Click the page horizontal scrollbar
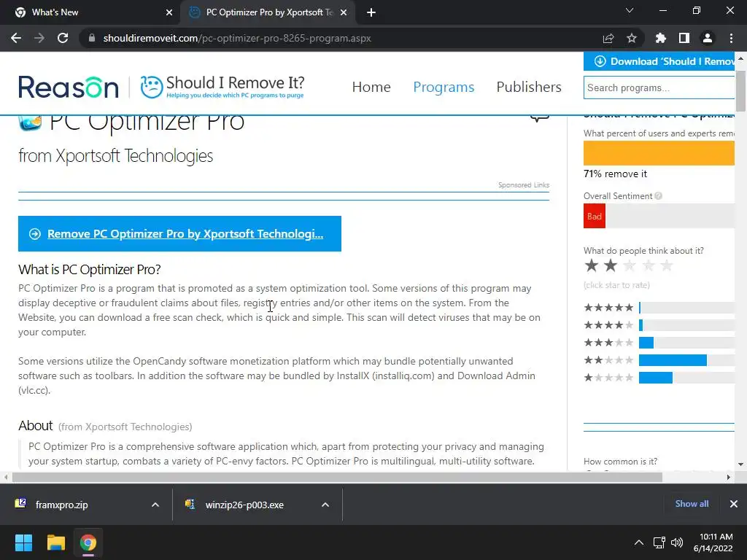747x560 pixels. click(x=337, y=477)
